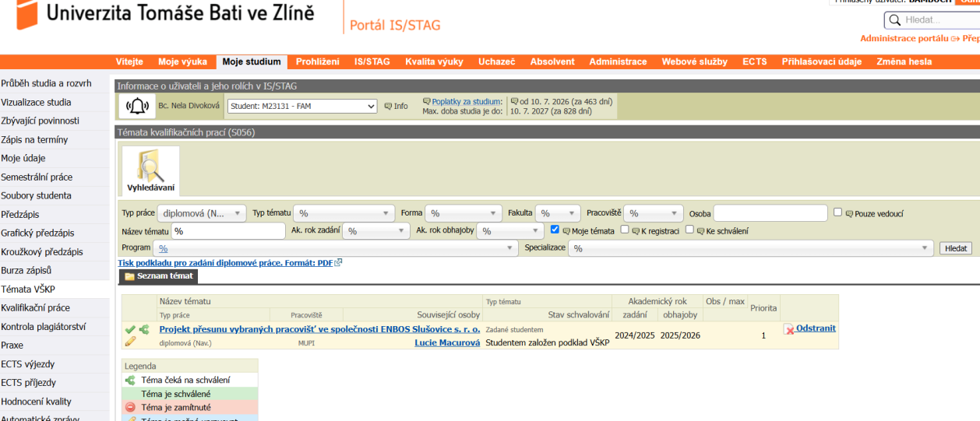Screen dimensions: 980x421
Task: Open the Webové služby tab
Action: [x=695, y=61]
